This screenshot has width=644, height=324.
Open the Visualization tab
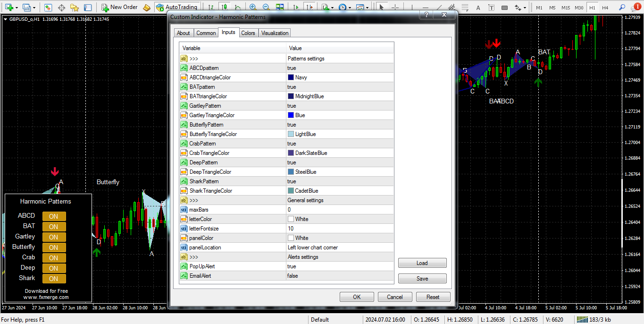(x=275, y=33)
